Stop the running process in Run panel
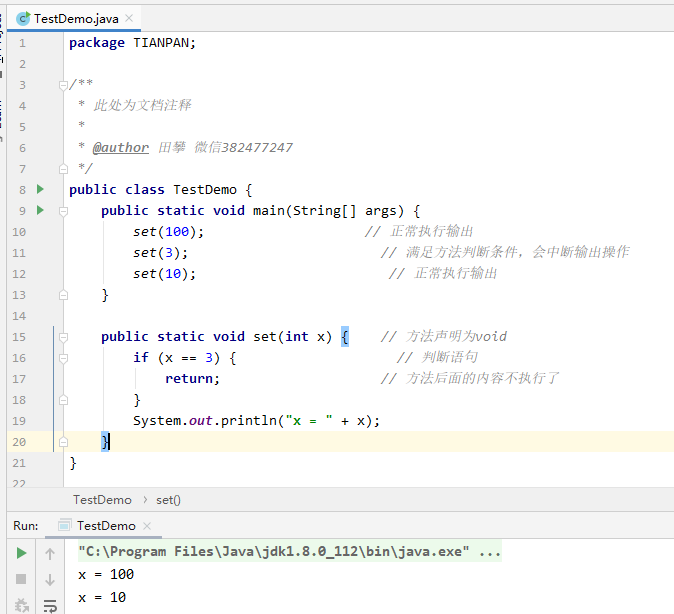Image resolution: width=674 pixels, height=614 pixels. [x=21, y=579]
